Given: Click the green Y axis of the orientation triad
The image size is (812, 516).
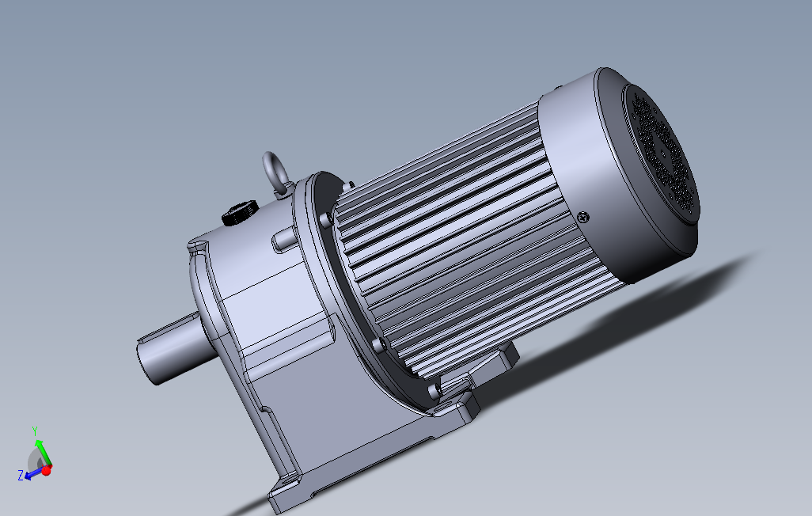Looking at the screenshot, I should [x=43, y=452].
